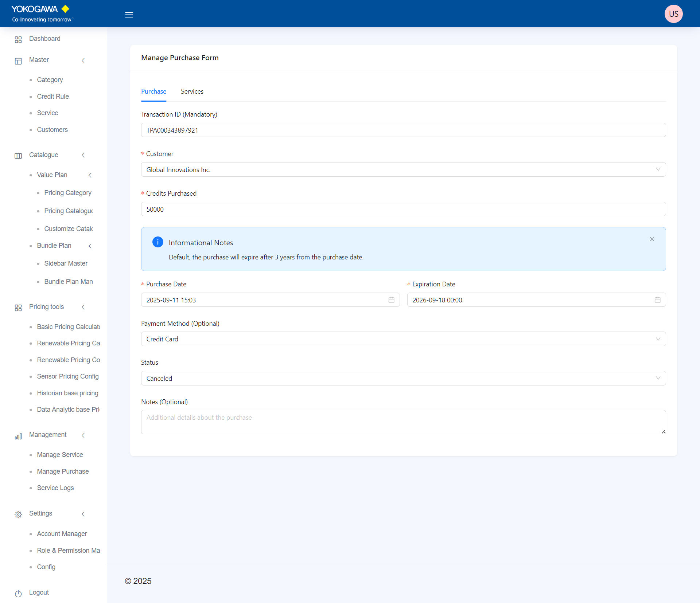The width and height of the screenshot is (700, 603).
Task: Collapse the Master sidebar section
Action: (83, 60)
